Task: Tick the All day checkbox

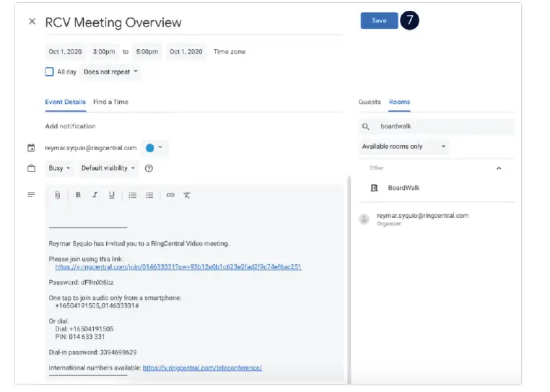Action: pos(50,72)
